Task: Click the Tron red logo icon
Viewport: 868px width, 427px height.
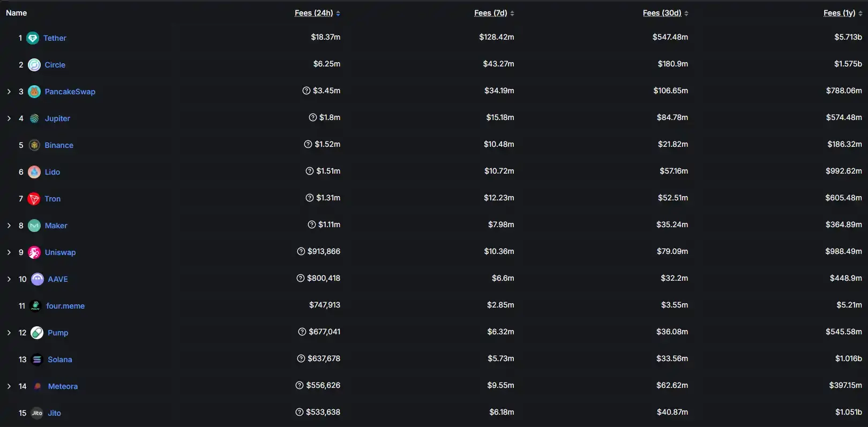Action: (x=34, y=199)
